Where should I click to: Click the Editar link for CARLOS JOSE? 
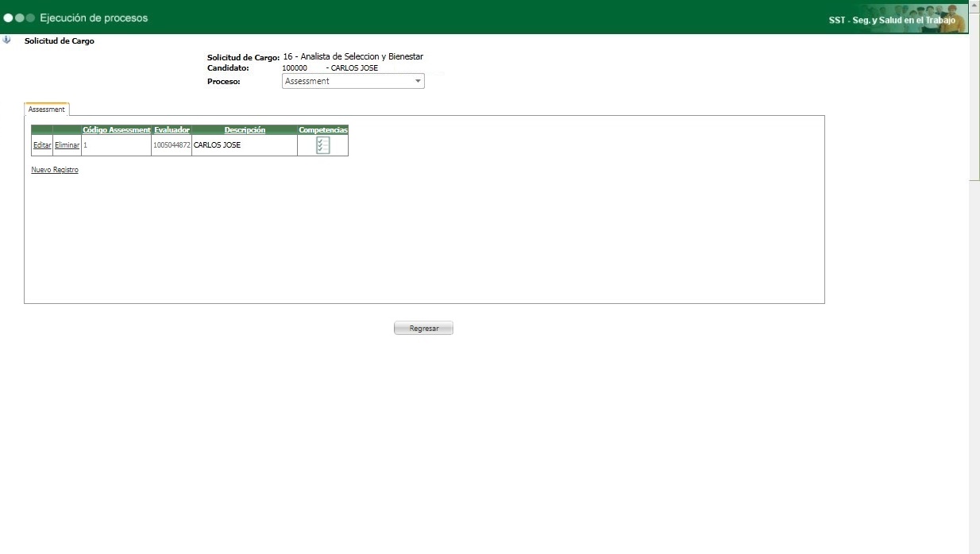click(x=42, y=145)
